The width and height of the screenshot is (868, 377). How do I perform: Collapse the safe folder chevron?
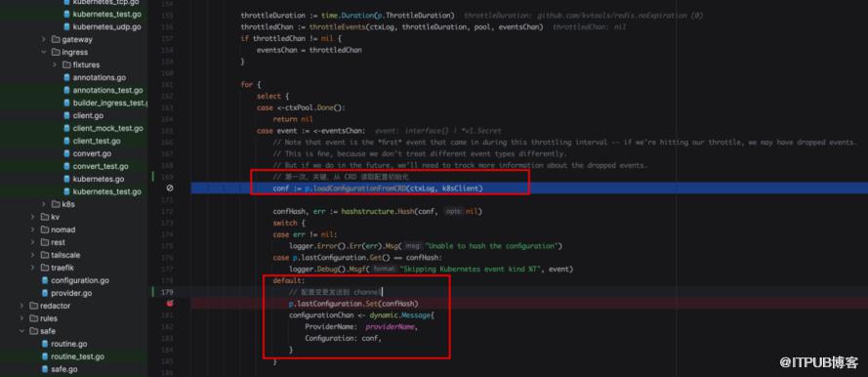click(x=21, y=331)
